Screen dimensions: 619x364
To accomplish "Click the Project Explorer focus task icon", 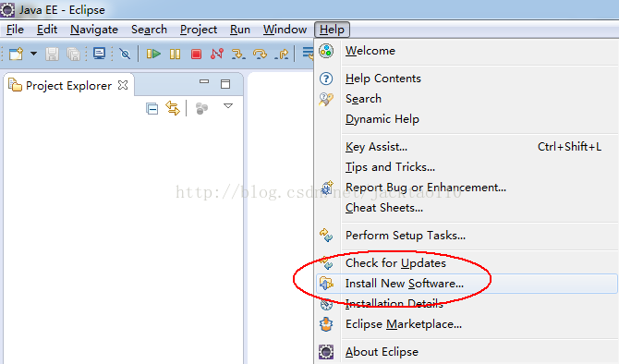I will coord(201,108).
